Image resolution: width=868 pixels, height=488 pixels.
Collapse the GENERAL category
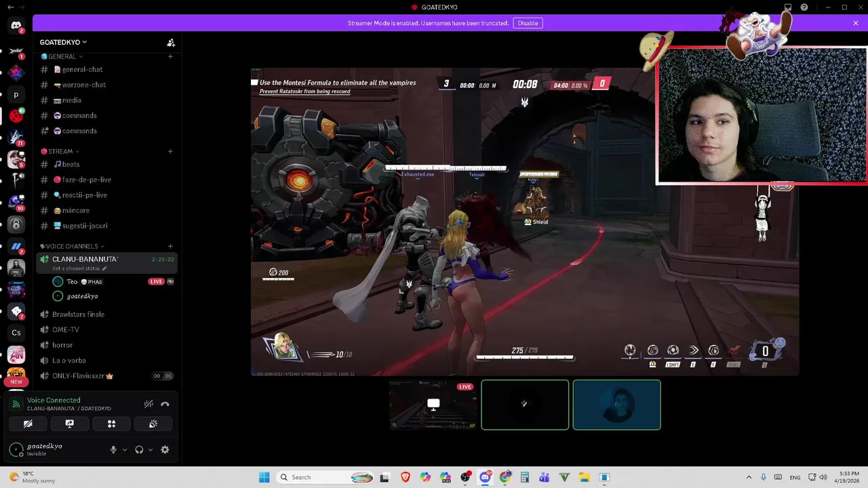62,56
